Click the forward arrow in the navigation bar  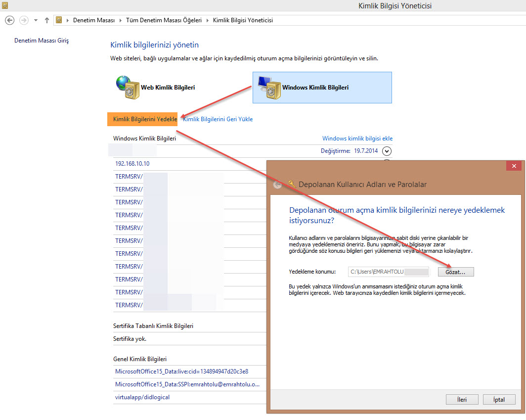[24, 20]
